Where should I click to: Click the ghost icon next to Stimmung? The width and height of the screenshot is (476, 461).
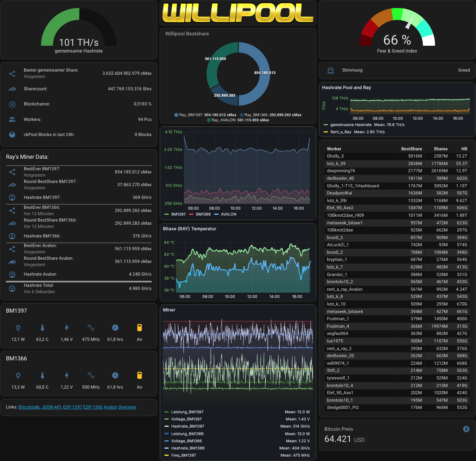tap(331, 70)
